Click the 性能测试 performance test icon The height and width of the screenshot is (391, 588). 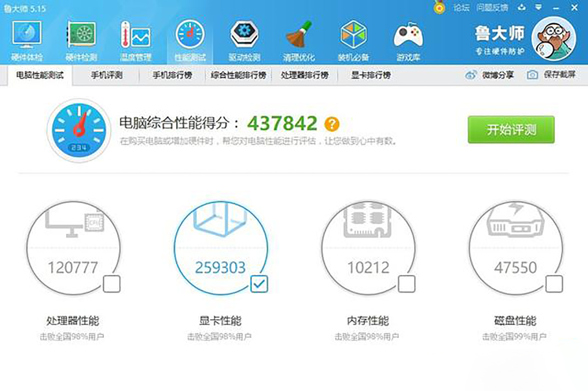tap(190, 36)
